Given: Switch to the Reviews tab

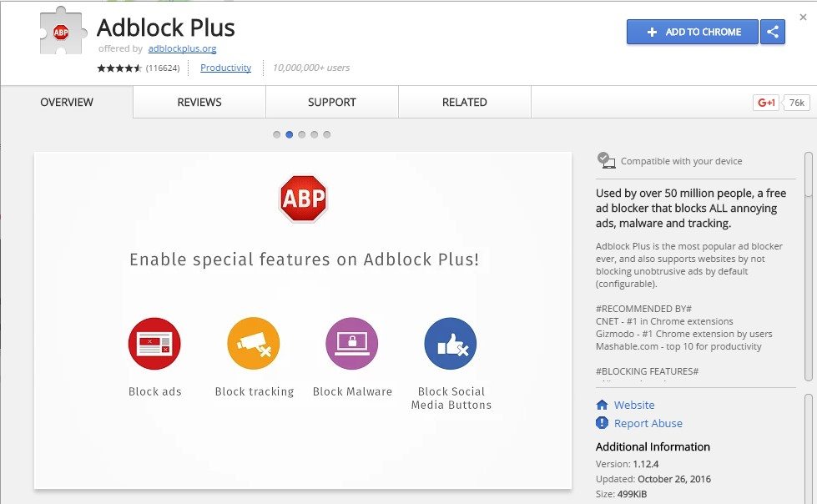Looking at the screenshot, I should [x=199, y=102].
